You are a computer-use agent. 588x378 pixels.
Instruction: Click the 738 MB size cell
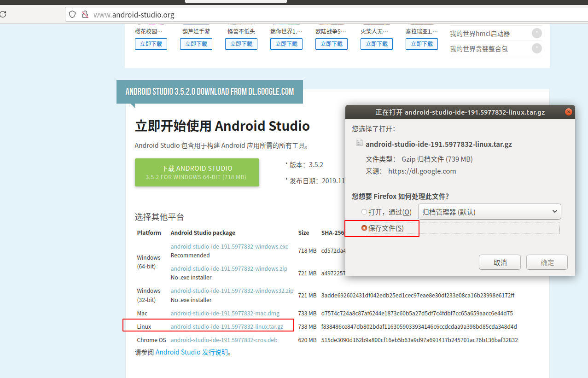307,326
